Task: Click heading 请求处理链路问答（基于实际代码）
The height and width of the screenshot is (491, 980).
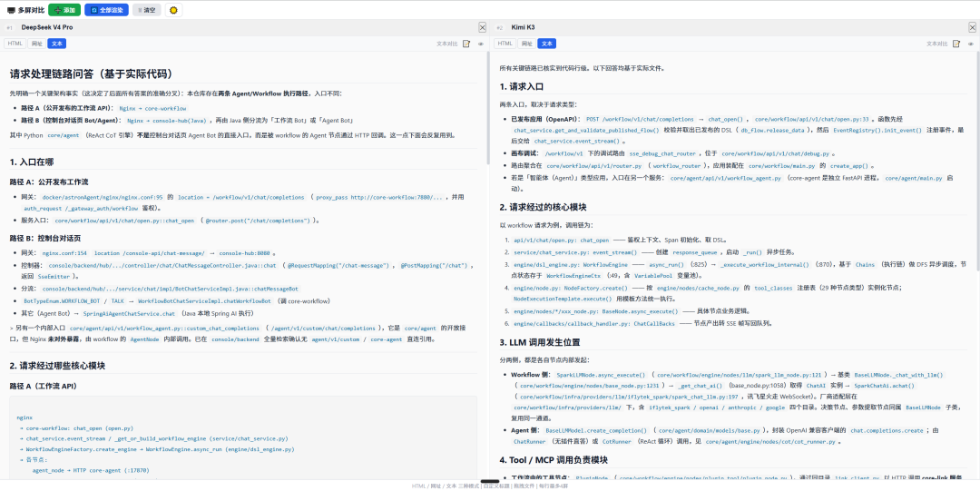Action: (91, 74)
